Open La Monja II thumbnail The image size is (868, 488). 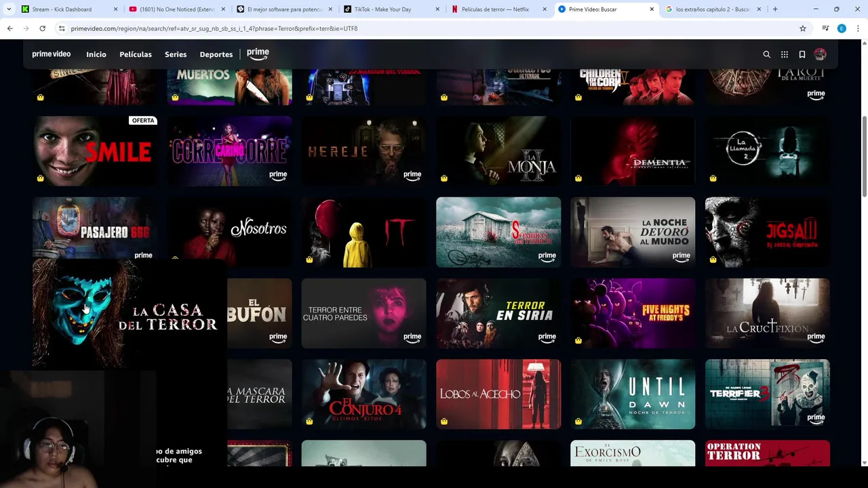[x=498, y=151]
